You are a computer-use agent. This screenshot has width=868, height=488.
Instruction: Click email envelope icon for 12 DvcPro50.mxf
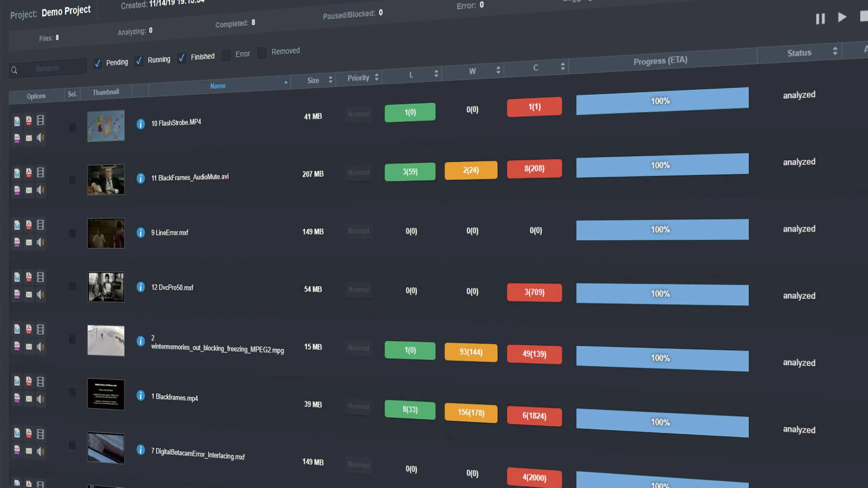[29, 294]
